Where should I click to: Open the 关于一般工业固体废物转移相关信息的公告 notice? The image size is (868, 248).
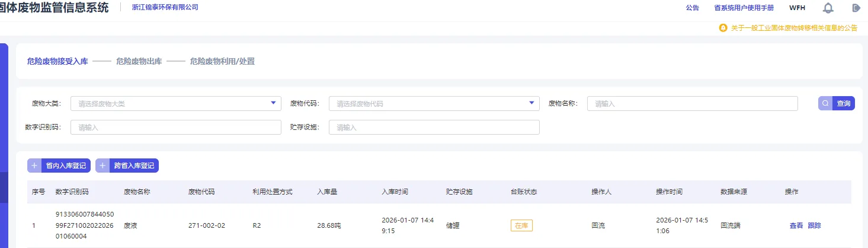pyautogui.click(x=794, y=28)
